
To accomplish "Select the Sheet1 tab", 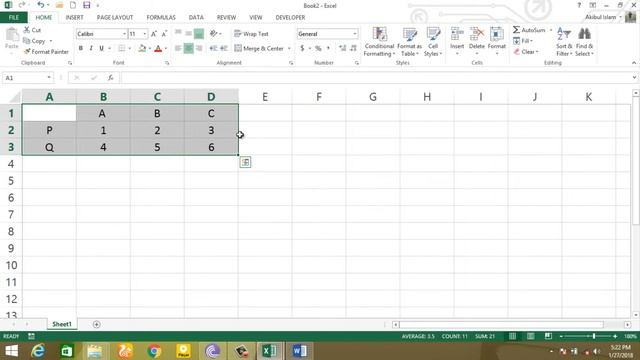I will (x=62, y=324).
